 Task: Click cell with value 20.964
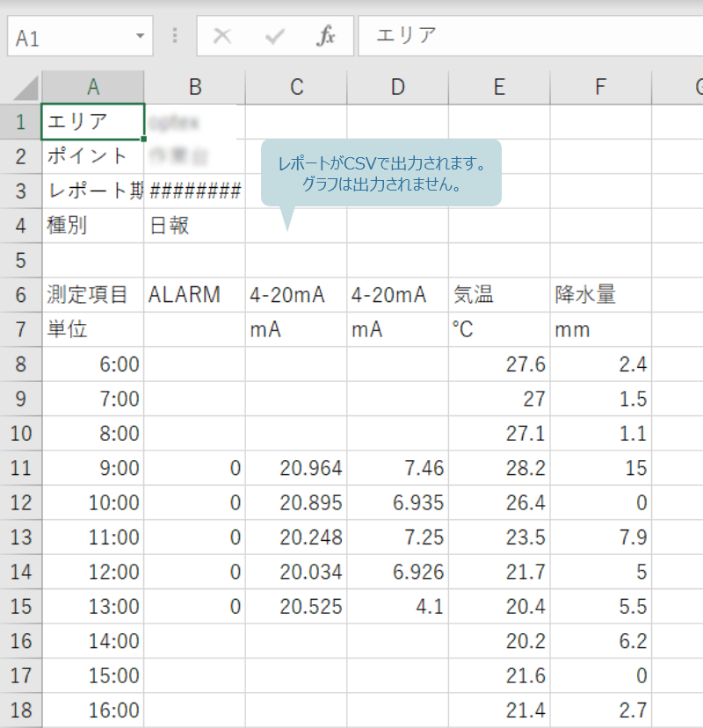(296, 467)
